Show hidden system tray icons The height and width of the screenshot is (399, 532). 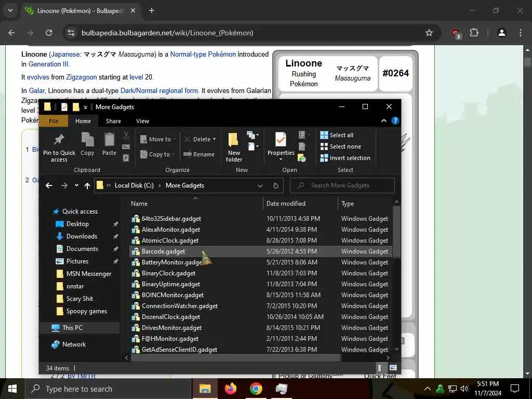pos(428,389)
